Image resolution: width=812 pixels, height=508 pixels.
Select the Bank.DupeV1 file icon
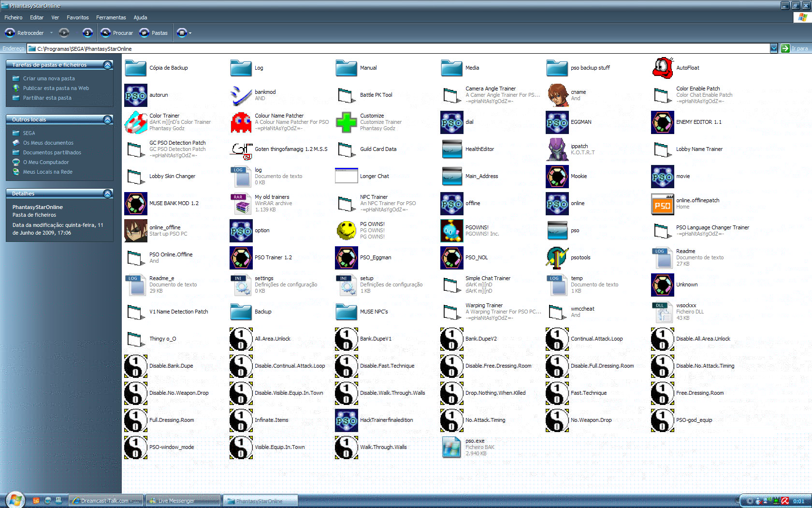point(346,339)
